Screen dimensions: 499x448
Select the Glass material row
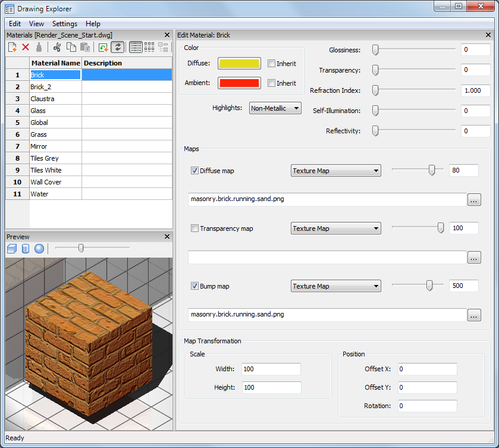(x=89, y=111)
